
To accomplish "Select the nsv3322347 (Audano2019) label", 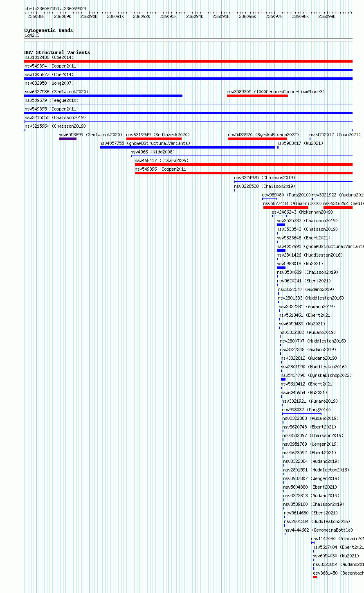I will [x=306, y=289].
